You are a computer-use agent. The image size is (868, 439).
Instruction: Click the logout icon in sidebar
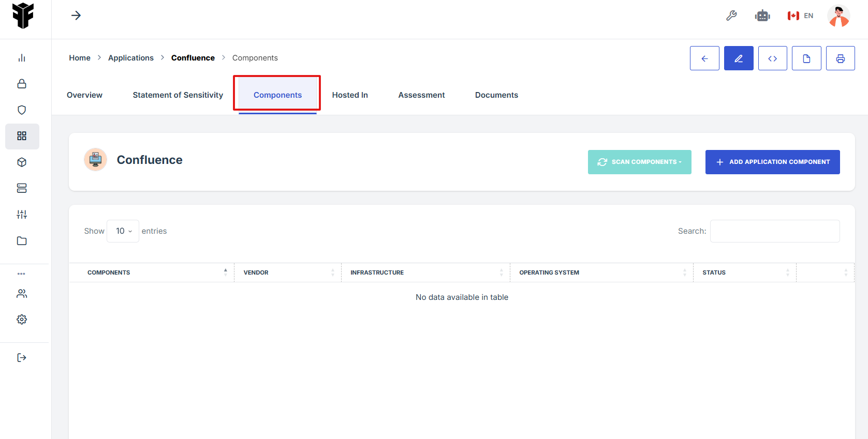pyautogui.click(x=22, y=358)
